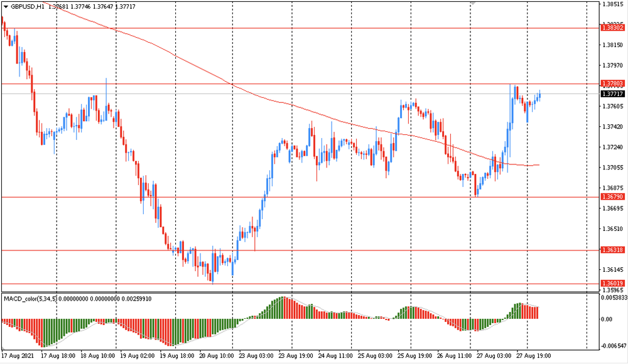Click the 1.37240 price scale label
The width and height of the screenshot is (628, 364).
tap(613, 147)
